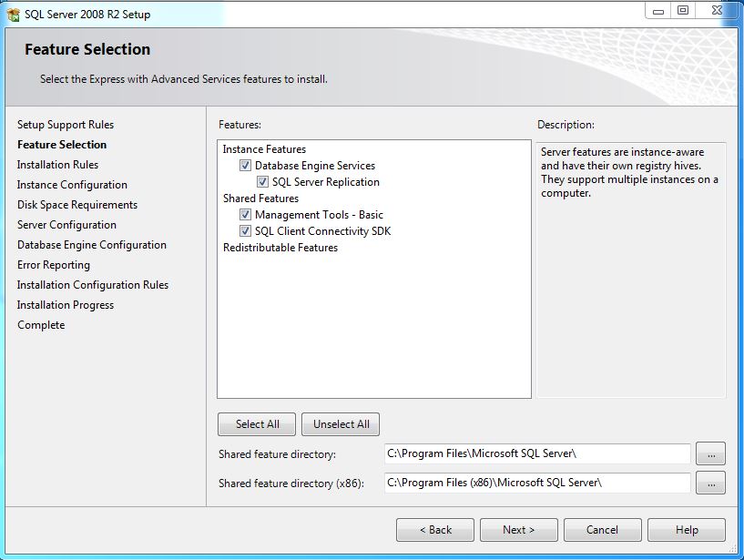744x560 pixels.
Task: Select the Instance Configuration step
Action: (73, 184)
